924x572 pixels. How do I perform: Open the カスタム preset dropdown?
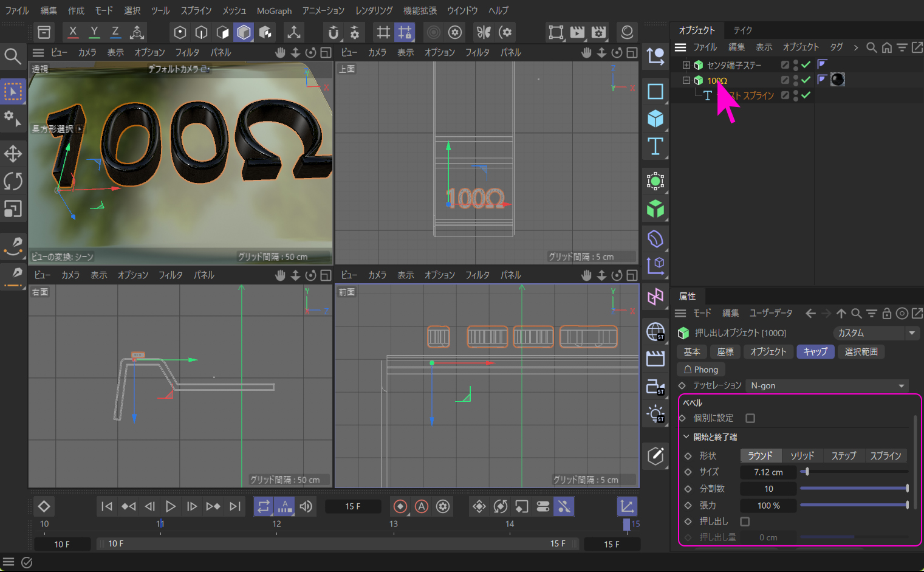click(875, 333)
